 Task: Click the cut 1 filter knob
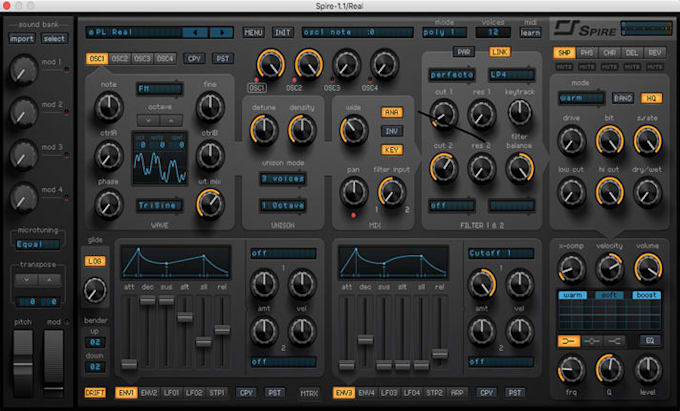click(x=444, y=114)
